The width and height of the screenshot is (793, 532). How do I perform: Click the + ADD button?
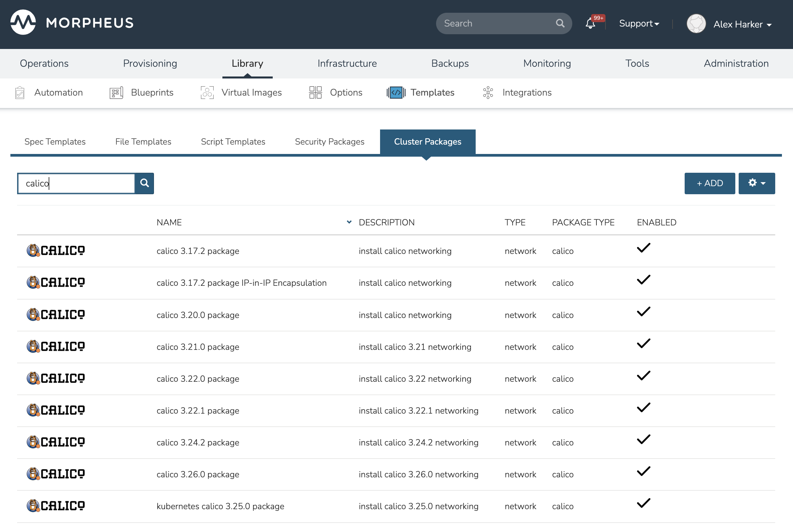(x=709, y=183)
